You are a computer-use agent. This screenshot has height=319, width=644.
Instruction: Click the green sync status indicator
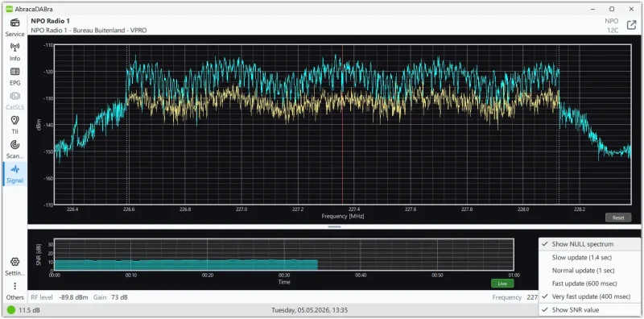point(10,310)
